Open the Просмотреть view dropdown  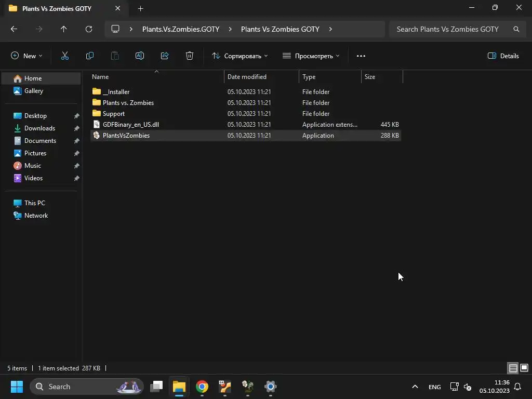pyautogui.click(x=311, y=56)
